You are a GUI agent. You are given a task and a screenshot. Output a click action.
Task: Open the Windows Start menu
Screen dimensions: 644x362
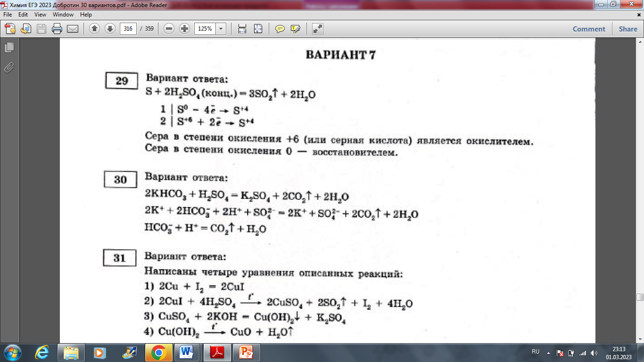[12, 352]
